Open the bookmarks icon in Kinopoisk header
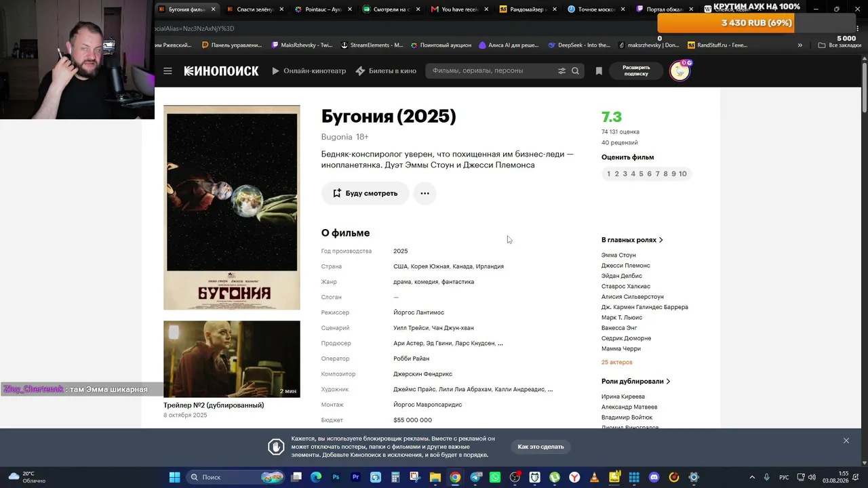Screen dimensions: 868x488 pos(599,70)
